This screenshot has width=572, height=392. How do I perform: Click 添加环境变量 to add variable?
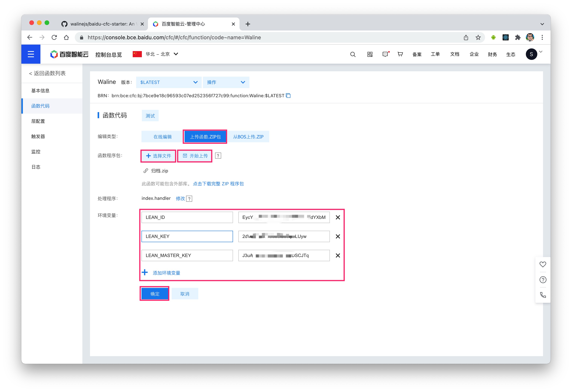(x=166, y=273)
